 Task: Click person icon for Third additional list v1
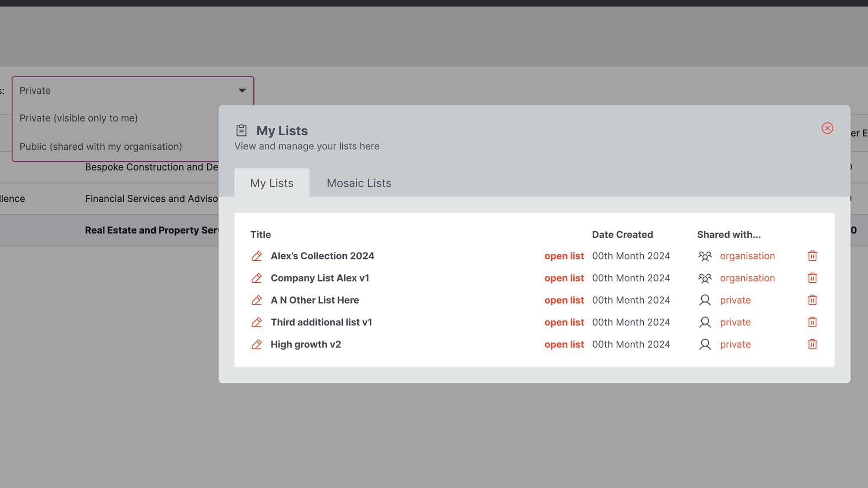705,322
